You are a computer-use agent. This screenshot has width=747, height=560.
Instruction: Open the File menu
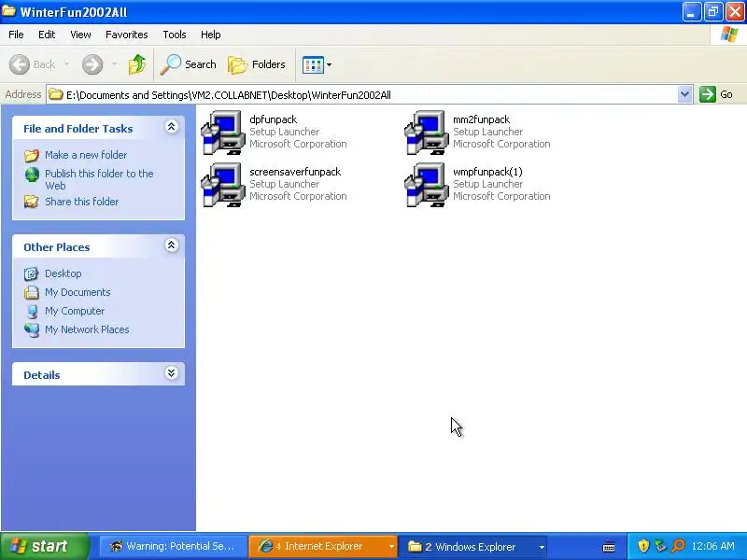[x=16, y=35]
